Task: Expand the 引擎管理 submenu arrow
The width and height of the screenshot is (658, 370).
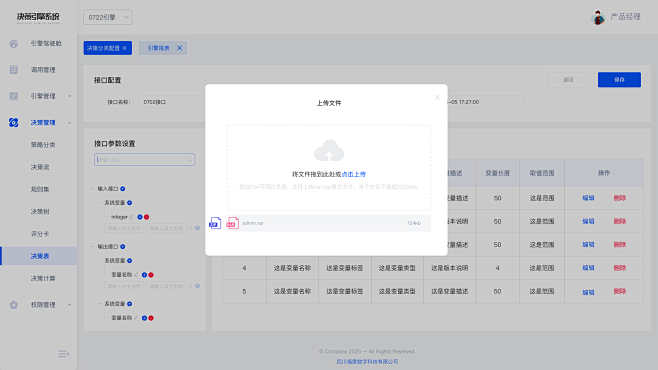Action: coord(70,96)
